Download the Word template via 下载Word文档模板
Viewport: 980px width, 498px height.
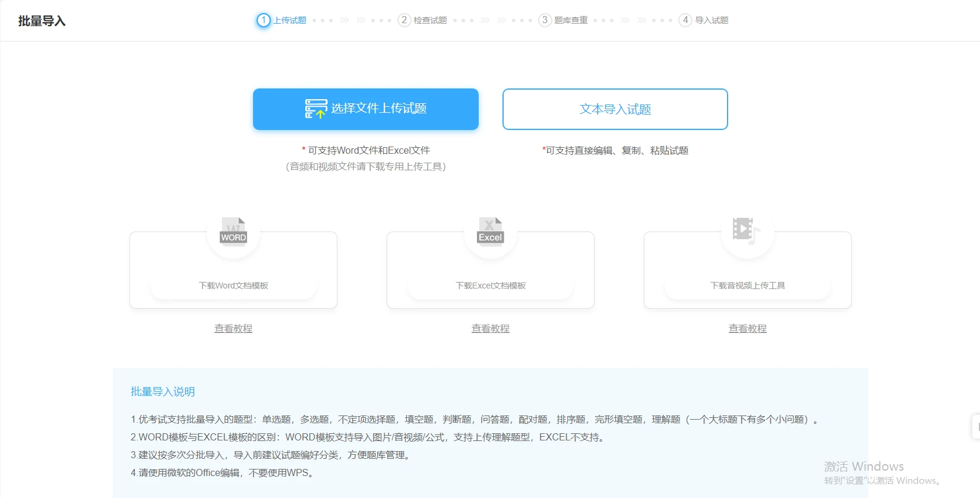233,286
